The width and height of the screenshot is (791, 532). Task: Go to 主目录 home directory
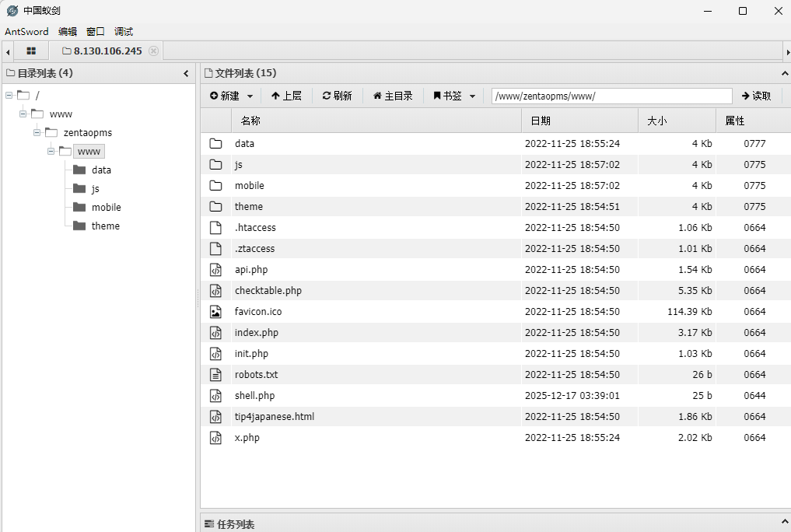tap(393, 96)
